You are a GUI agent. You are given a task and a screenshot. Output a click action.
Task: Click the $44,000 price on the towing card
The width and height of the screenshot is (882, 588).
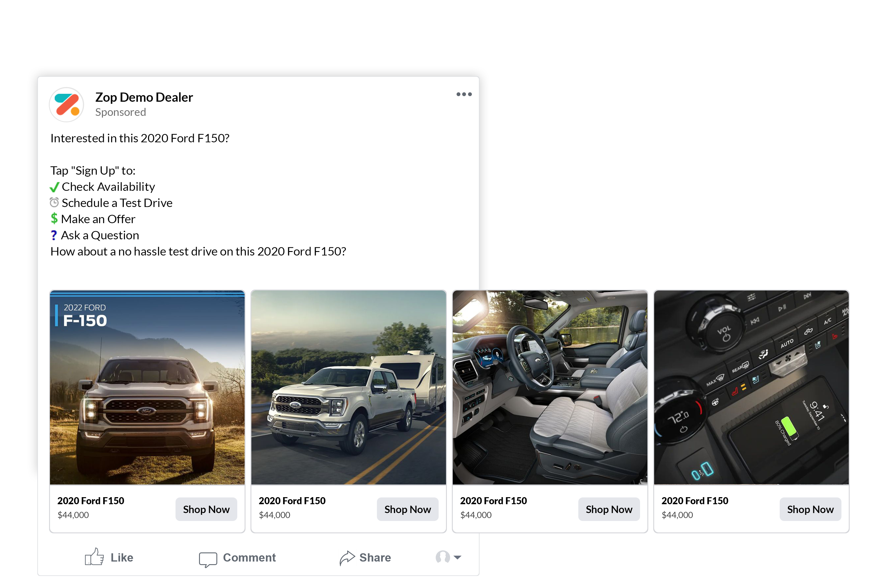(x=275, y=515)
